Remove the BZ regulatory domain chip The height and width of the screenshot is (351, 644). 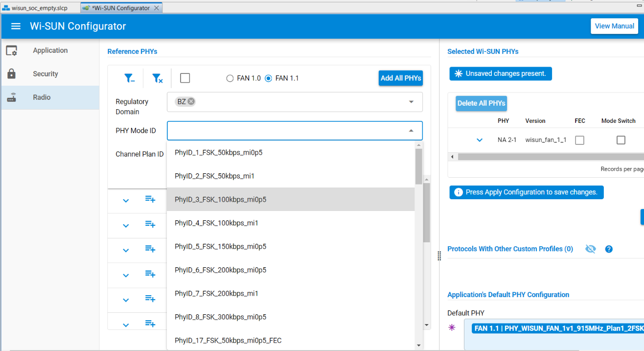point(191,101)
